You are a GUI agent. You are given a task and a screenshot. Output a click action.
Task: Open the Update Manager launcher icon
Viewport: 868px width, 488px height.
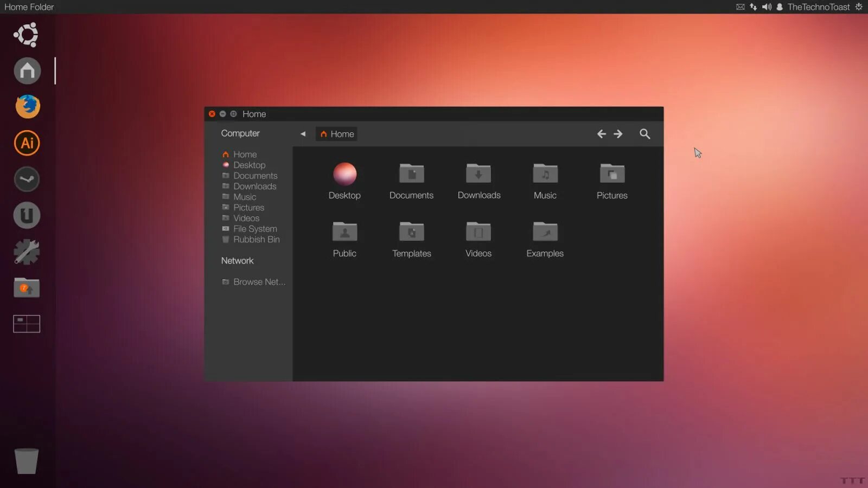27,288
